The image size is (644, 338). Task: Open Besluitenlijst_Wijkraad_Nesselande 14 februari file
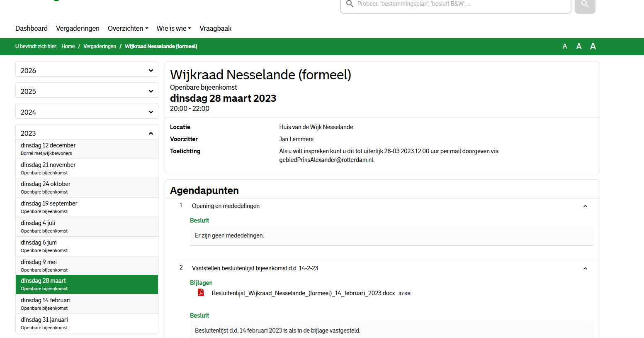click(303, 293)
